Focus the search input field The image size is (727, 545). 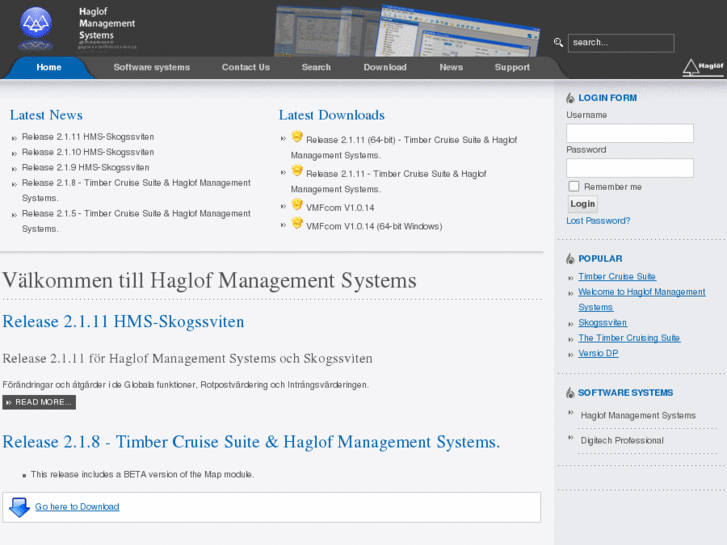tap(621, 43)
